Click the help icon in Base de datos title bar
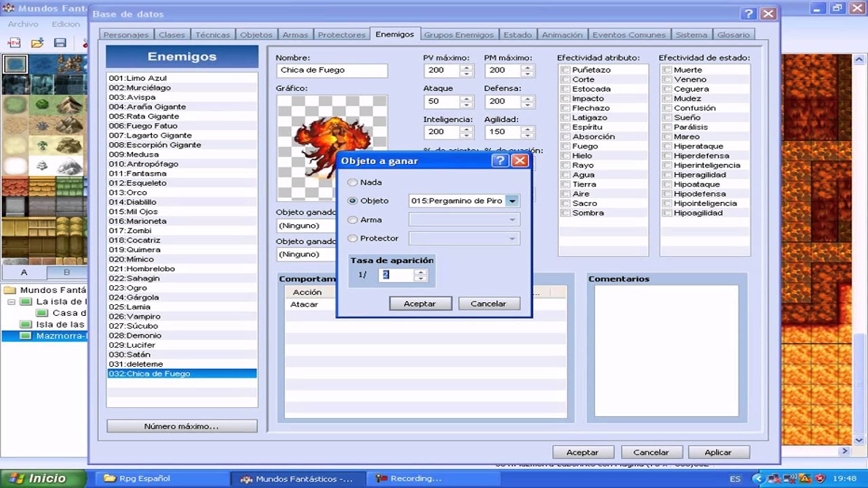This screenshot has width=868, height=488. pos(749,14)
